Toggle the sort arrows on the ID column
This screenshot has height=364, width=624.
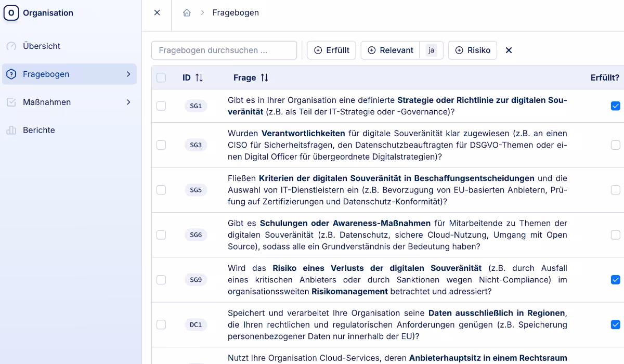click(198, 77)
